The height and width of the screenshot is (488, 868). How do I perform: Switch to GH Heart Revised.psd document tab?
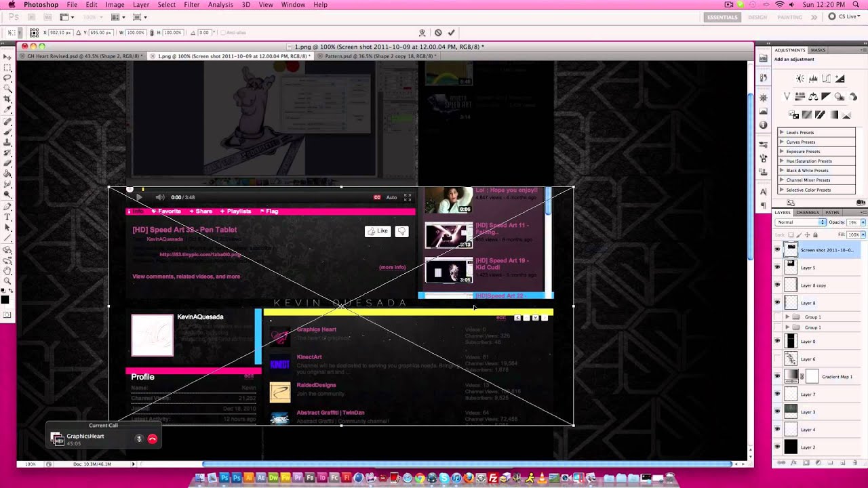pos(83,56)
